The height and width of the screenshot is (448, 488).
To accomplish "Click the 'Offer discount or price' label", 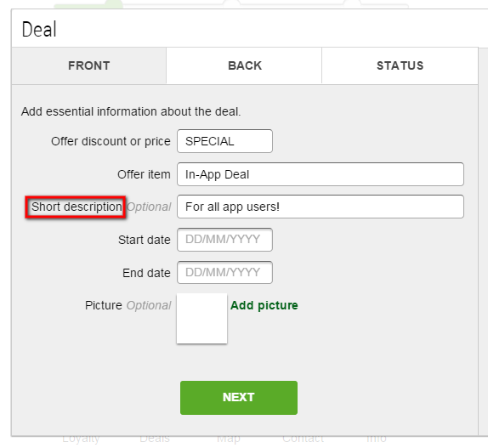I will (x=111, y=141).
